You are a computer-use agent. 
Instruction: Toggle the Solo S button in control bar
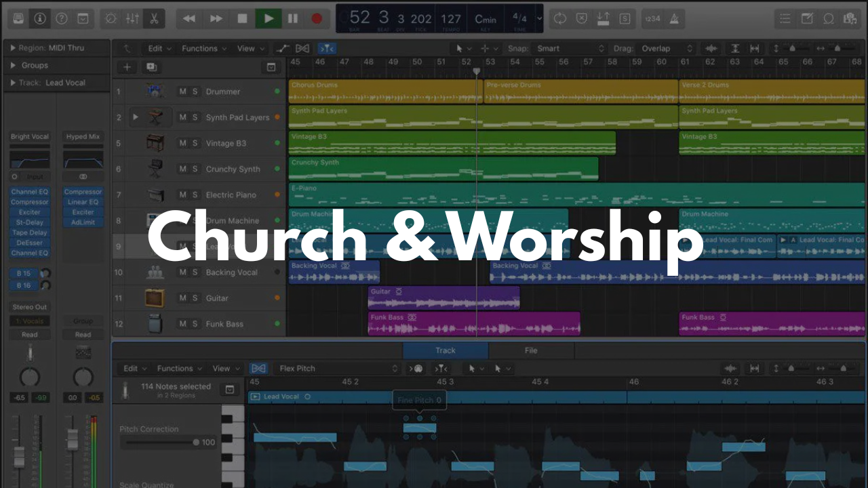click(625, 18)
